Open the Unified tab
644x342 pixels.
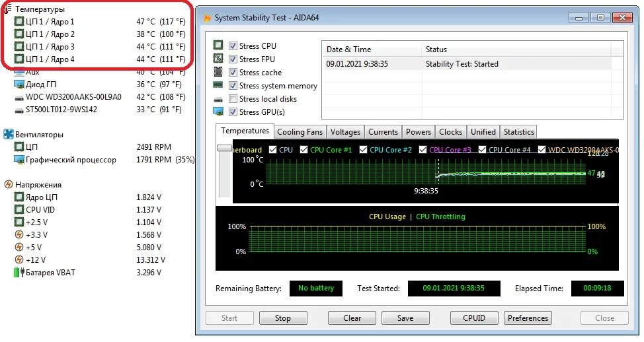[483, 132]
